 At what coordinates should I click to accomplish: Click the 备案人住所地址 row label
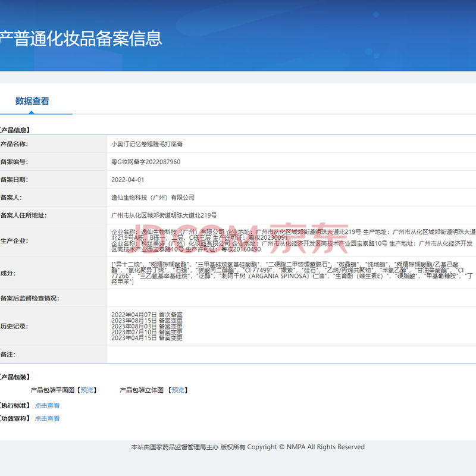(23, 215)
